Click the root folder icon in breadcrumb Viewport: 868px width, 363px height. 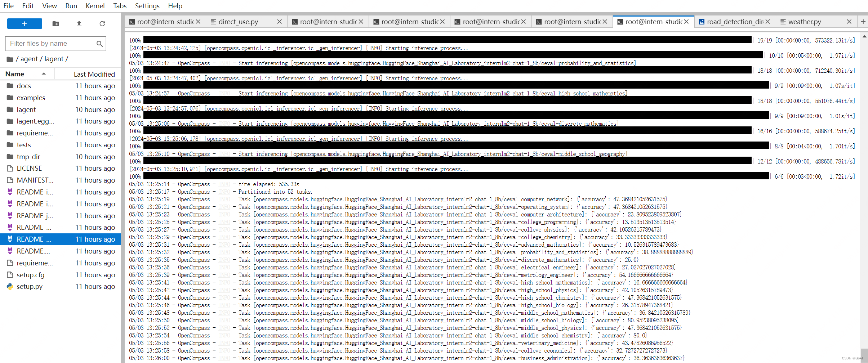[10, 59]
